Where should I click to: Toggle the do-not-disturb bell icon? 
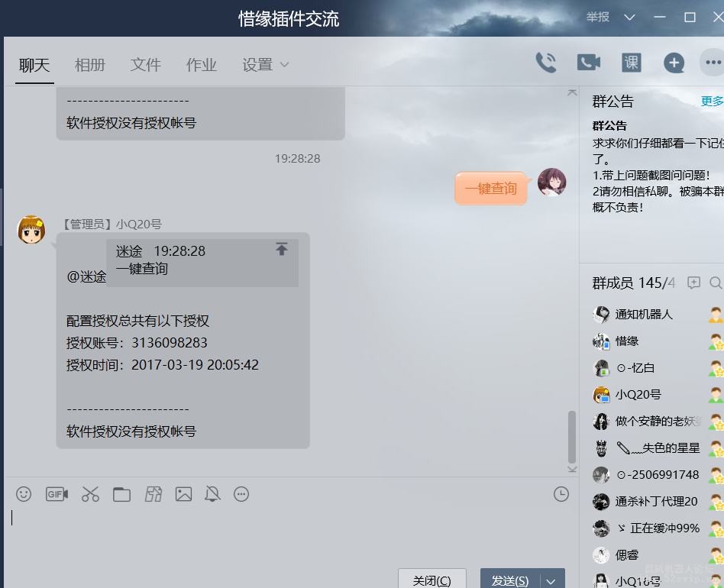[x=212, y=494]
